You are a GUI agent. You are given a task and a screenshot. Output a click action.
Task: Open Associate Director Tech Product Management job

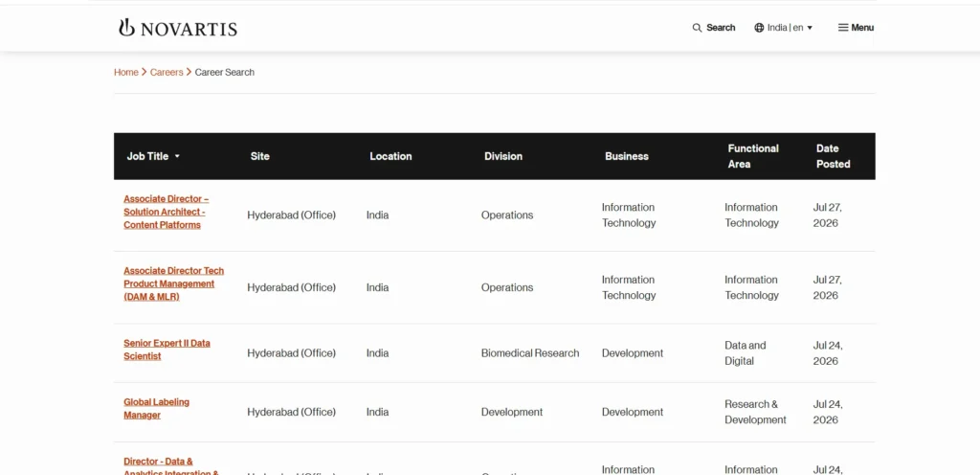point(174,283)
